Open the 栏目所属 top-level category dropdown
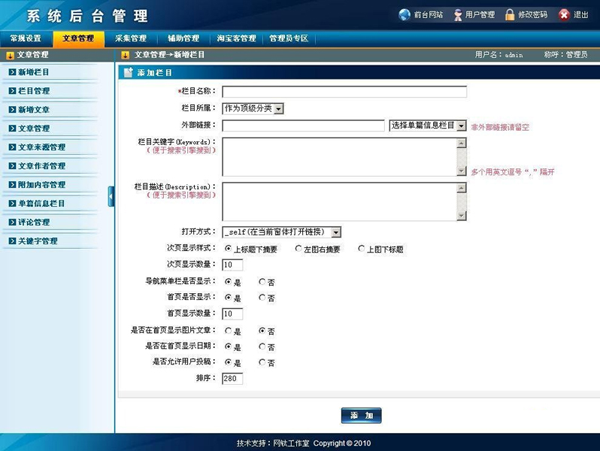This screenshot has width=600, height=451. tap(278, 108)
